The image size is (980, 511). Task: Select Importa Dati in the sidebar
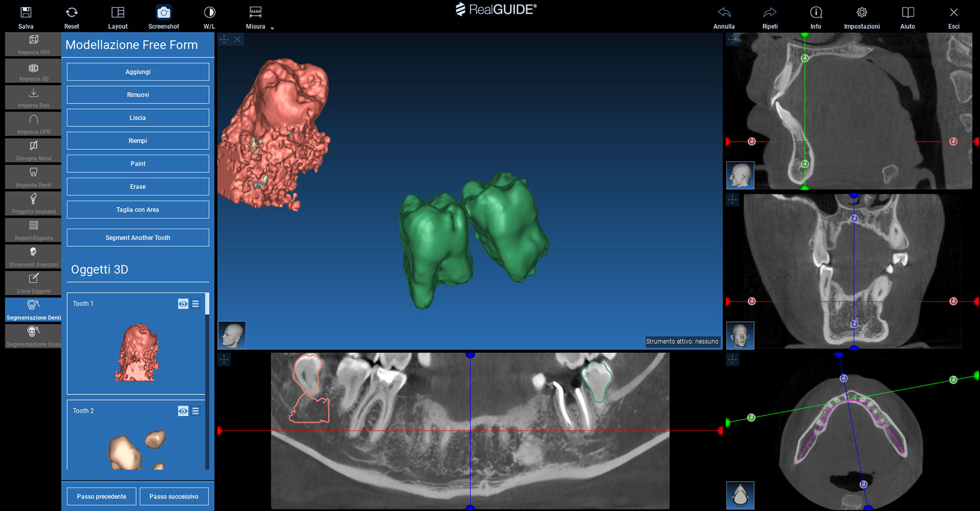pyautogui.click(x=33, y=98)
